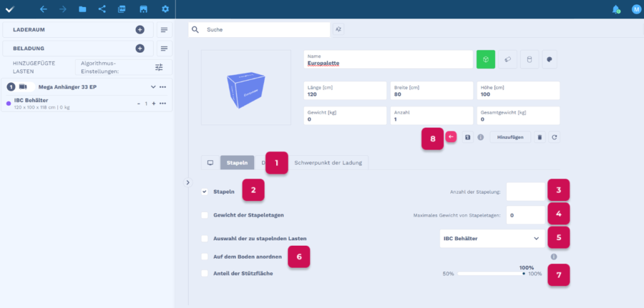Collapse the Mega Anhänger 33 EP chevron
Viewport: 644px width, 308px height.
pyautogui.click(x=153, y=87)
